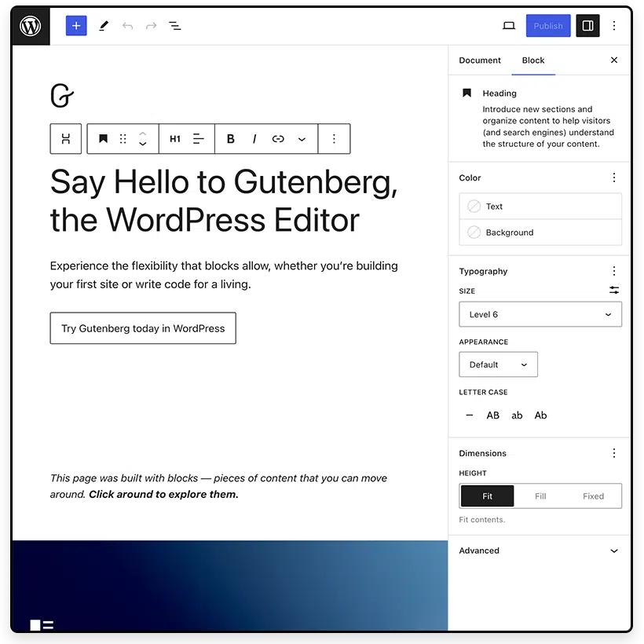The image size is (644, 644).
Task: Click the Say Hello to Gutenberg heading
Action: click(x=224, y=201)
